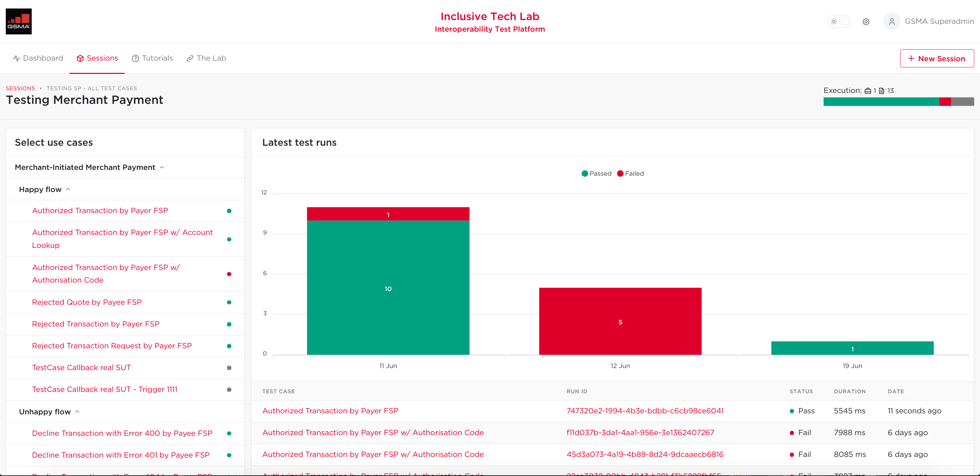Open The Lab tab
Image resolution: width=980 pixels, height=476 pixels.
pyautogui.click(x=206, y=58)
